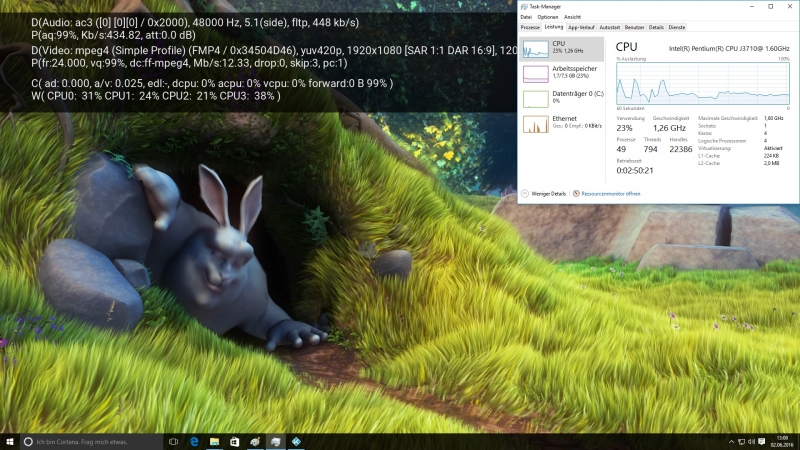Open the Ansicht menu in Task-Manager
This screenshot has height=450, width=800.
[572, 17]
